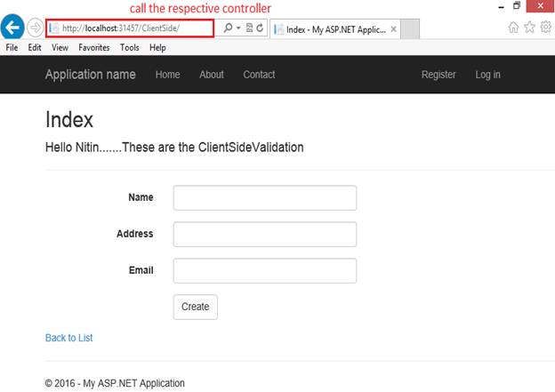Click the Create button
555x392 pixels.
196,307
